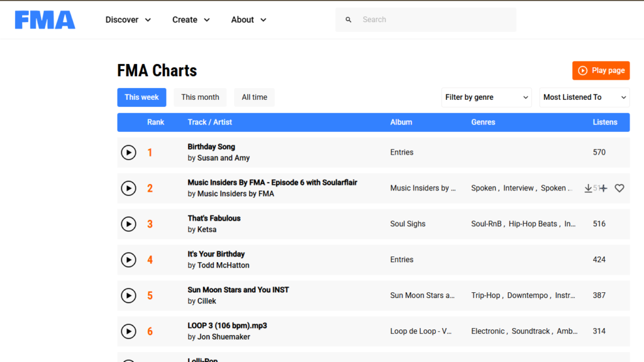Screen dimensions: 644x362
Task: Open the Entries album for Birthday Song
Action: (x=402, y=152)
